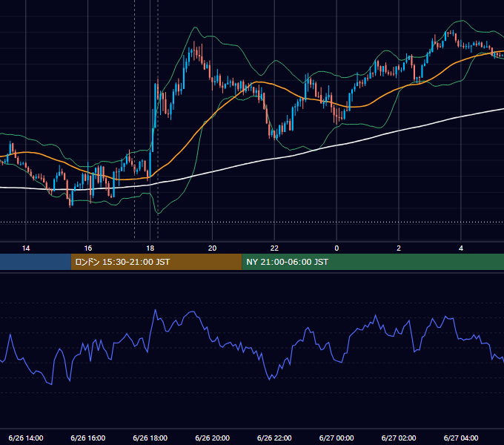This screenshot has width=504, height=445.
Task: Click the 0 hour axis label
Action: (x=336, y=248)
